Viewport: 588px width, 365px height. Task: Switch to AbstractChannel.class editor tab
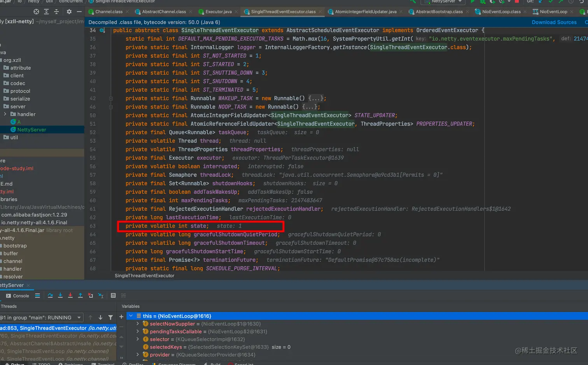point(164,12)
